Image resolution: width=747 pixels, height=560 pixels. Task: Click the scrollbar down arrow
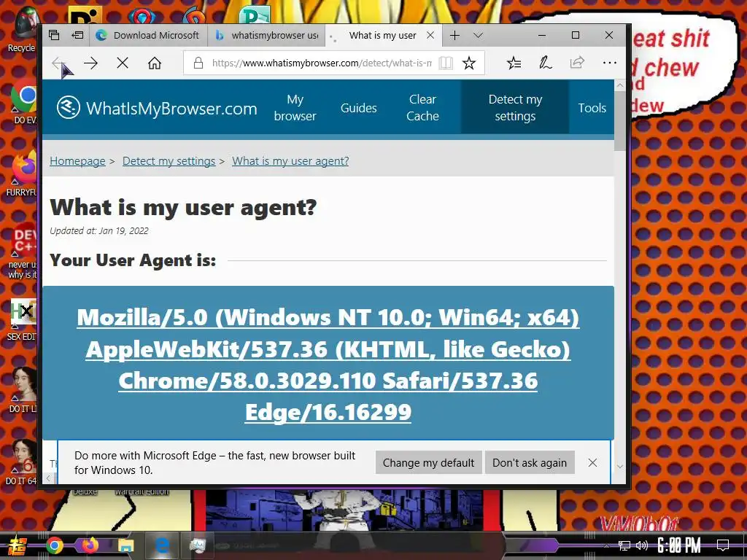pyautogui.click(x=620, y=467)
